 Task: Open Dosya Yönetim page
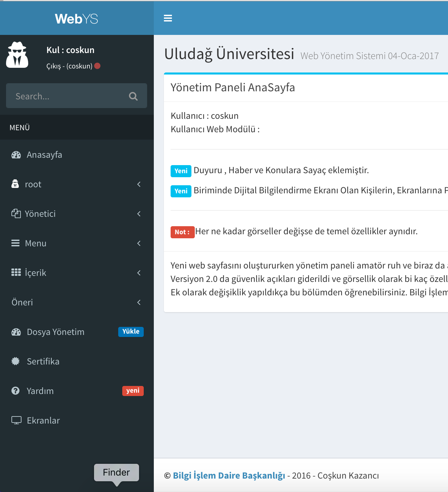tap(77, 332)
